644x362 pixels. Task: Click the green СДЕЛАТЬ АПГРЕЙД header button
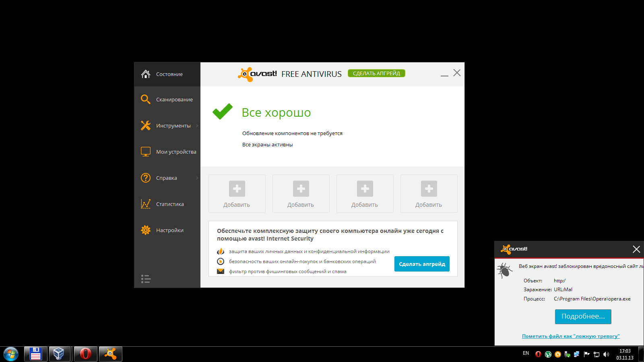[376, 73]
